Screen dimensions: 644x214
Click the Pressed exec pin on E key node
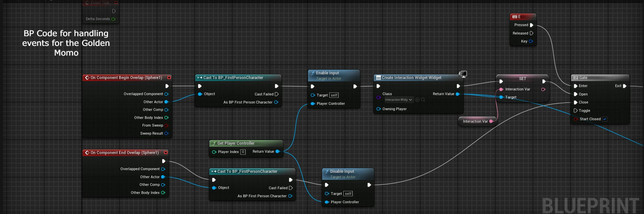pos(532,25)
